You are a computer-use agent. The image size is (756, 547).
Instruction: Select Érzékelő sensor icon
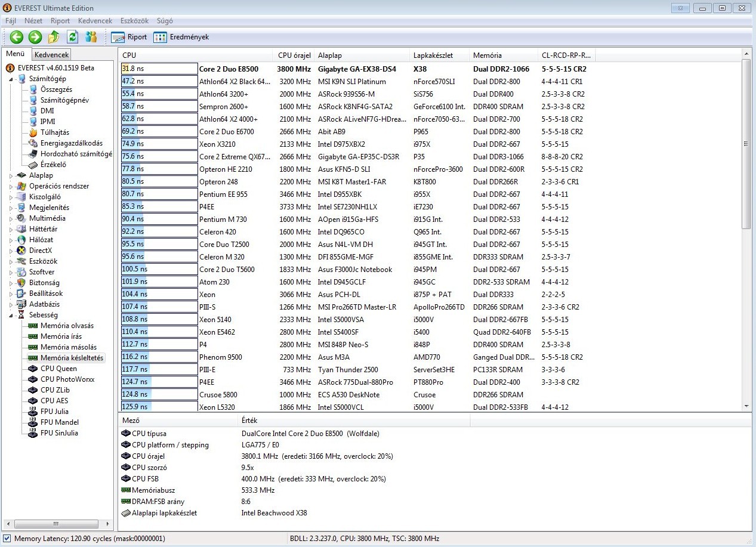[33, 165]
